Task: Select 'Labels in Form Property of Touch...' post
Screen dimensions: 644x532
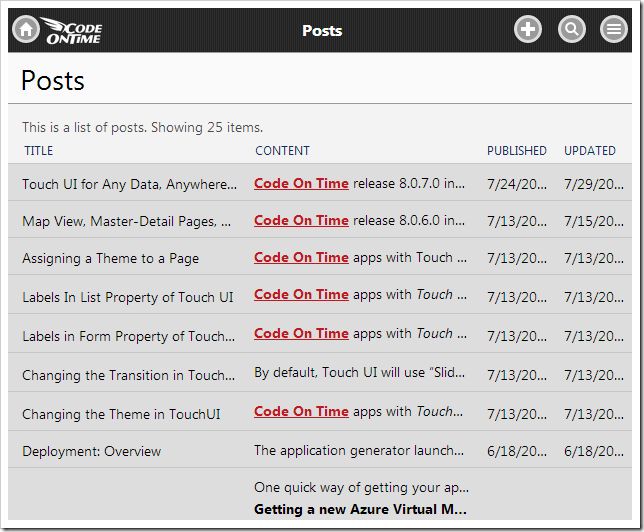Action: click(129, 336)
